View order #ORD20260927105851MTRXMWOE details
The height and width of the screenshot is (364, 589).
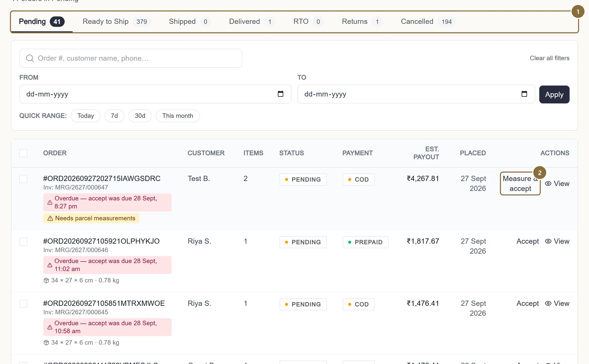tap(557, 303)
